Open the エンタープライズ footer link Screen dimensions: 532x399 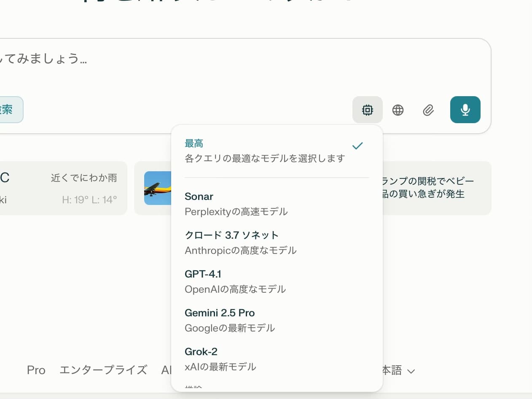coord(103,370)
